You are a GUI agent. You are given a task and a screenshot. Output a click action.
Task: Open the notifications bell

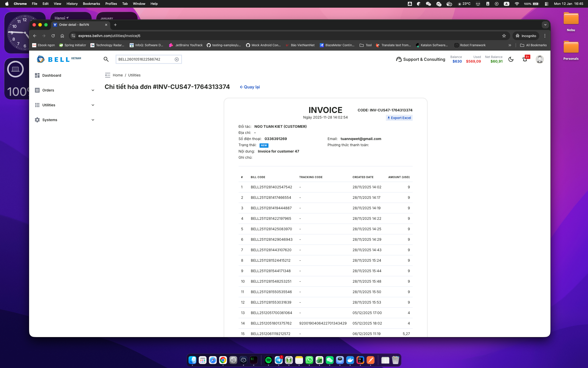coord(525,59)
